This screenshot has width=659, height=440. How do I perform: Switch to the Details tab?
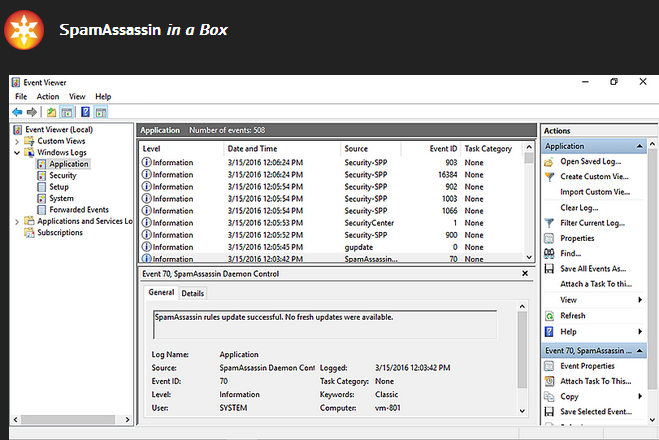point(192,293)
